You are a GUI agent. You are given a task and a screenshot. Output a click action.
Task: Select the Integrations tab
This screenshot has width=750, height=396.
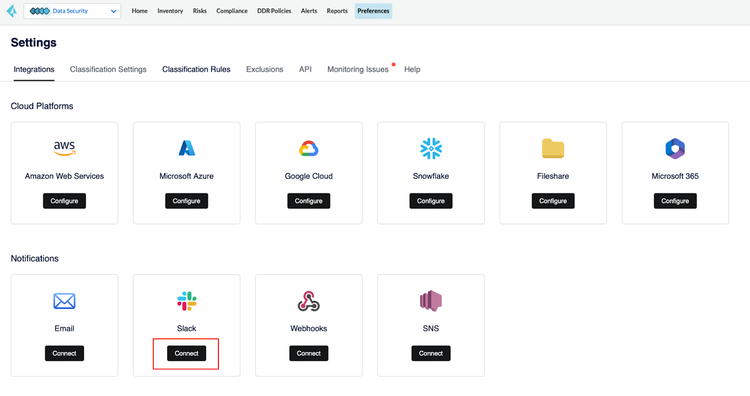[x=34, y=70]
